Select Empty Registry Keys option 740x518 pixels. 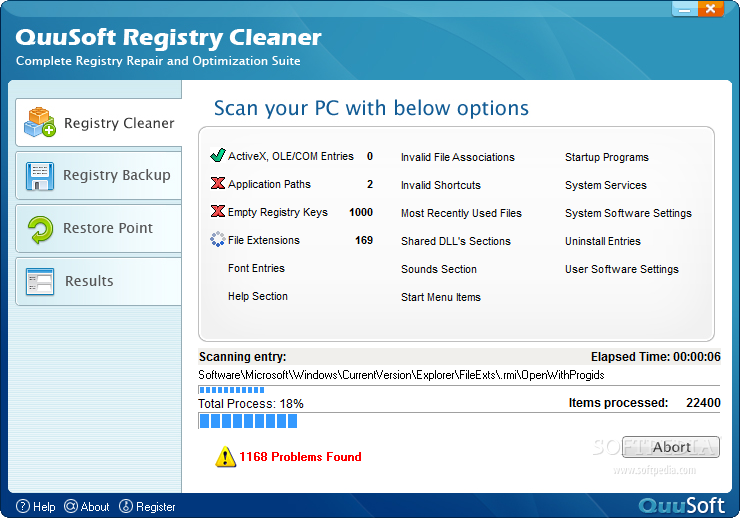coord(278,212)
